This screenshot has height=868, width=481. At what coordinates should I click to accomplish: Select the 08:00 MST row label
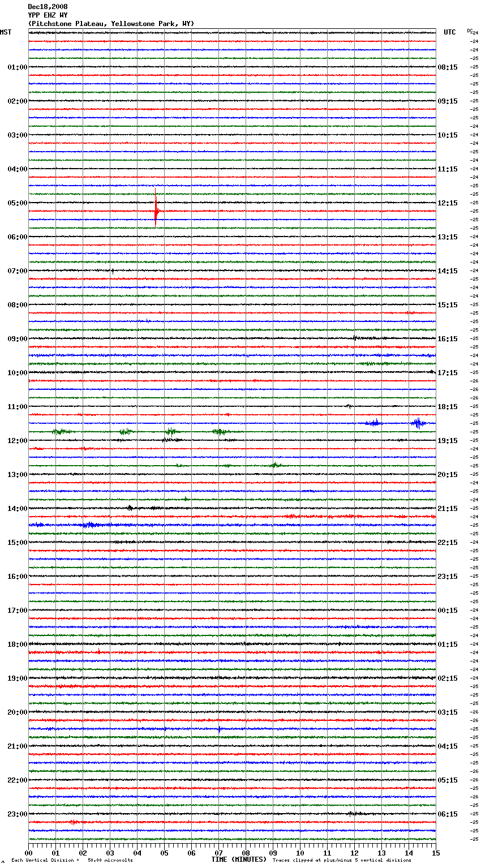(18, 305)
